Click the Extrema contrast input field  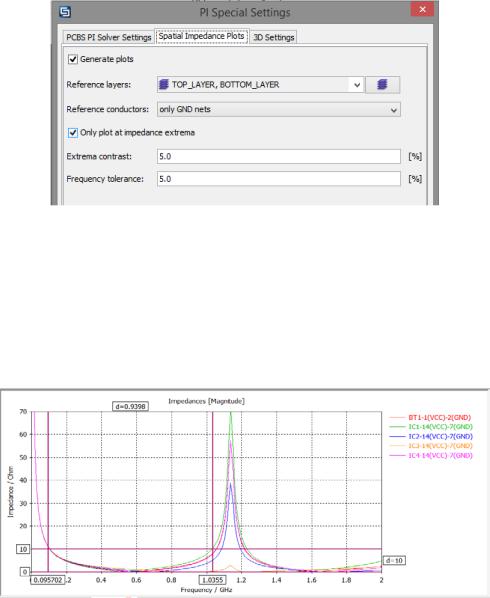(279, 156)
